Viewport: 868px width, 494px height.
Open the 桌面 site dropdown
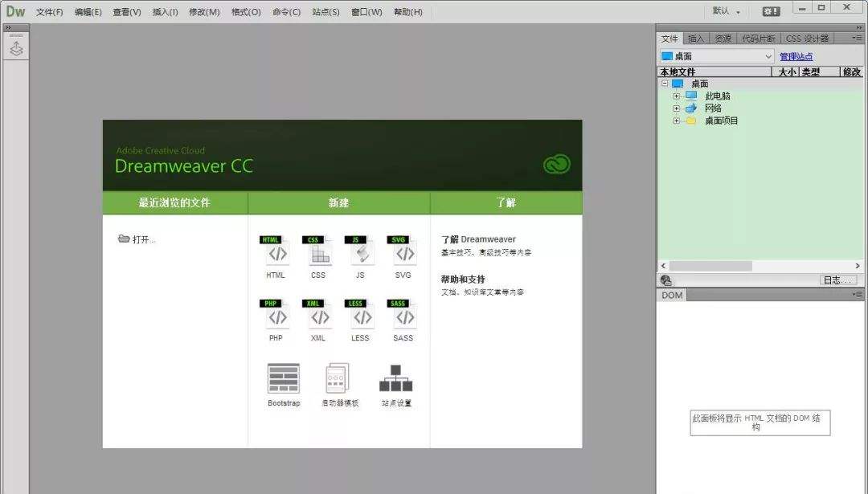click(716, 56)
